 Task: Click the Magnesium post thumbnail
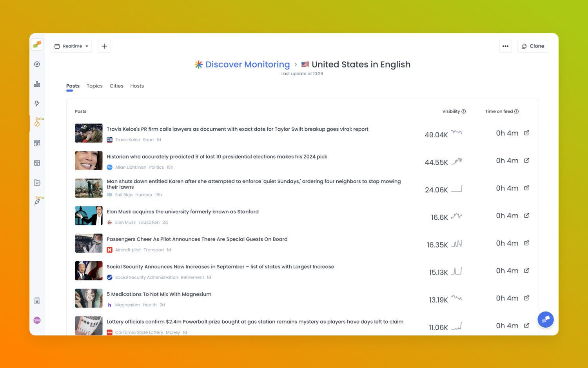89,299
